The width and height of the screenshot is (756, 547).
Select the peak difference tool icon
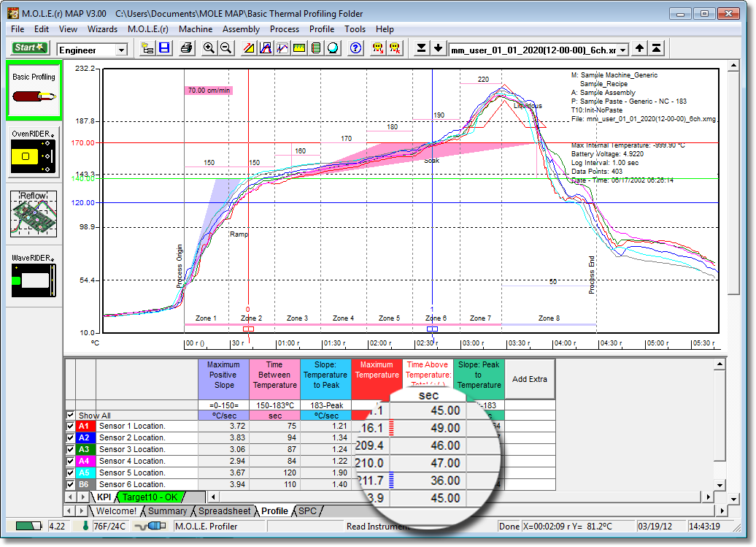[x=266, y=48]
